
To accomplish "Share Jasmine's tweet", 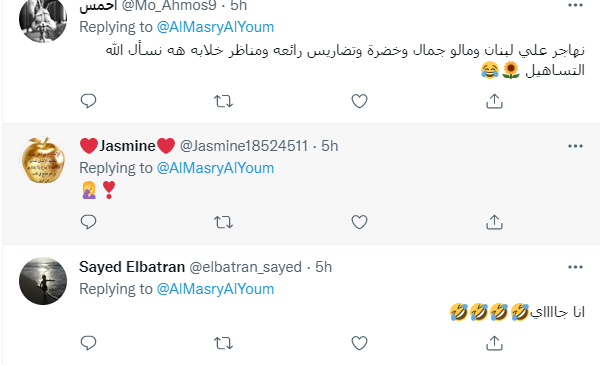I will point(494,222).
